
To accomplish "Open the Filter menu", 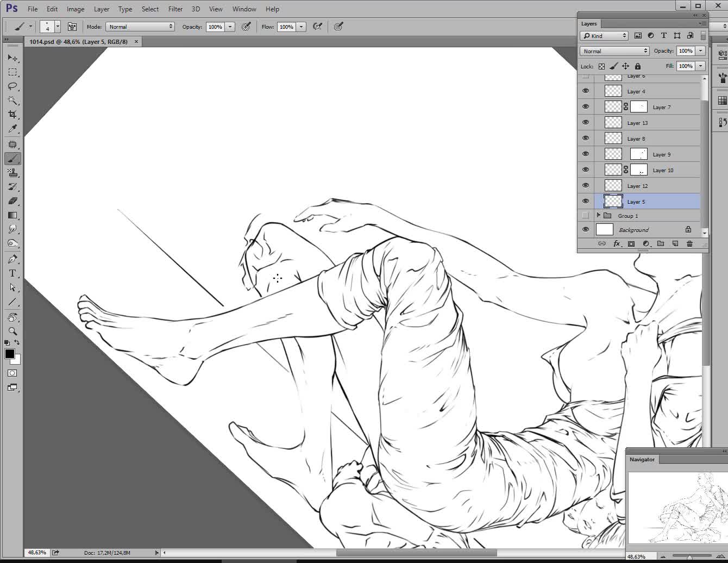I will click(x=175, y=9).
